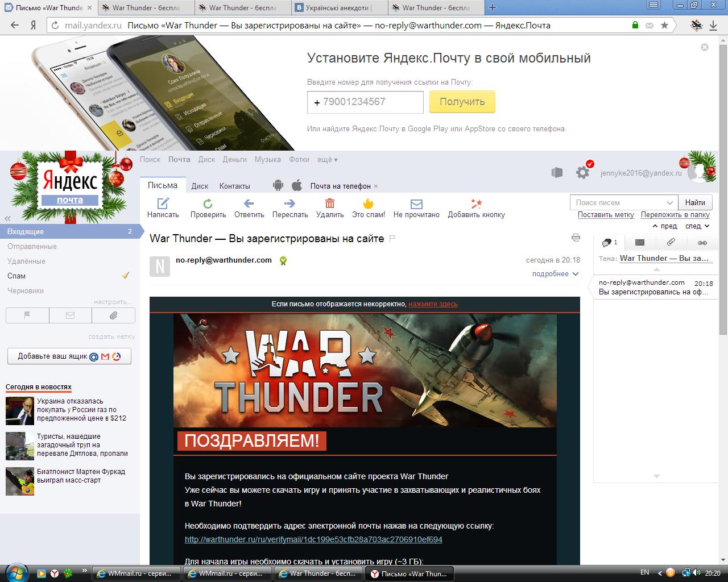Filter by attachments paperclip icon in sidebar

click(x=113, y=315)
